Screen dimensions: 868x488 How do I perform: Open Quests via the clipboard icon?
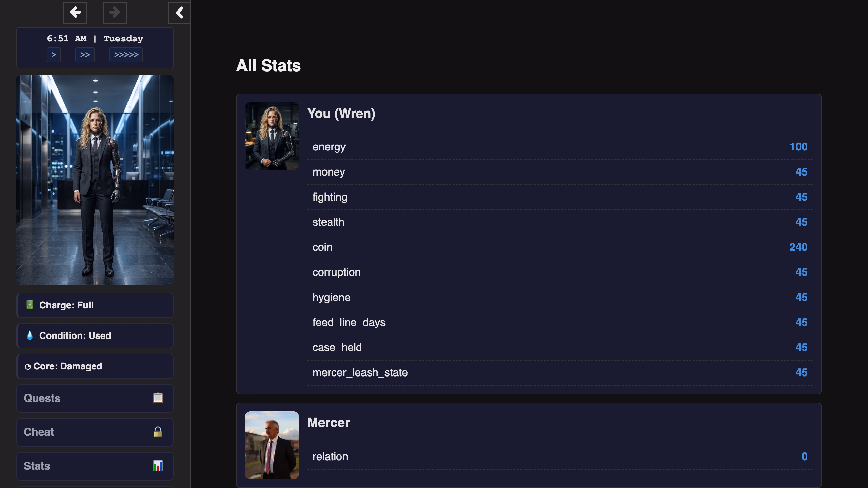pyautogui.click(x=158, y=398)
